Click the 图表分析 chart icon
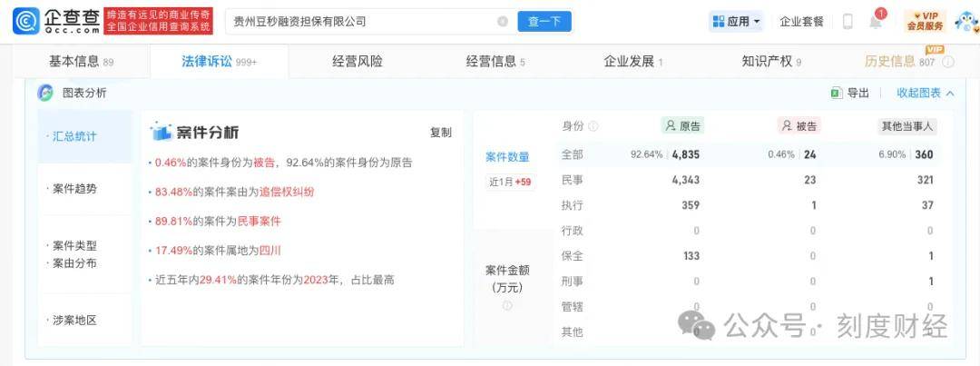The height and width of the screenshot is (366, 980). [45, 93]
